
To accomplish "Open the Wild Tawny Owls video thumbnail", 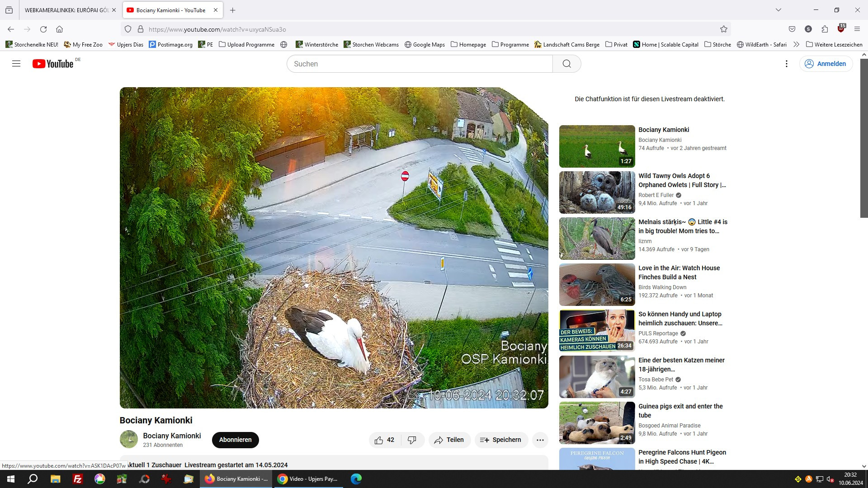I will click(x=597, y=192).
